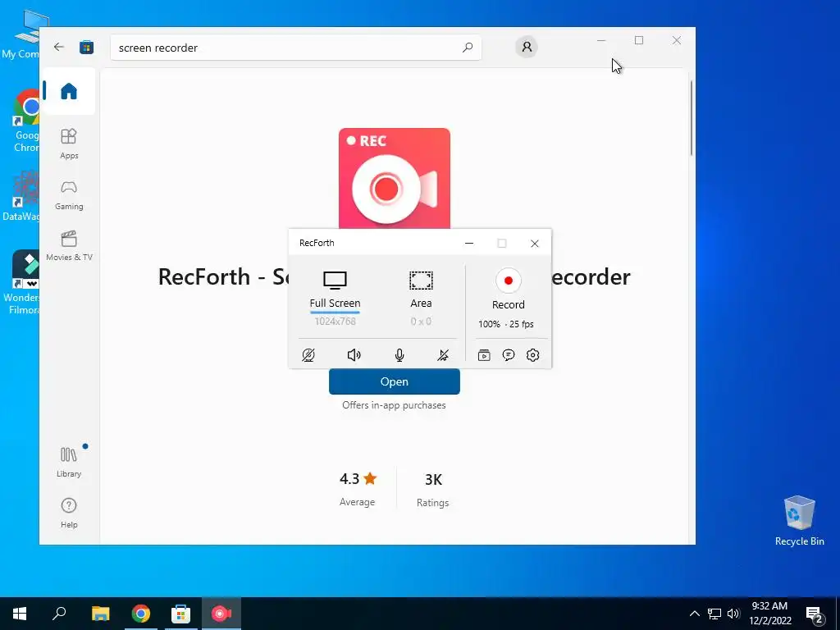Click the 3K Ratings count
Viewport: 840px width, 630px height.
433,489
